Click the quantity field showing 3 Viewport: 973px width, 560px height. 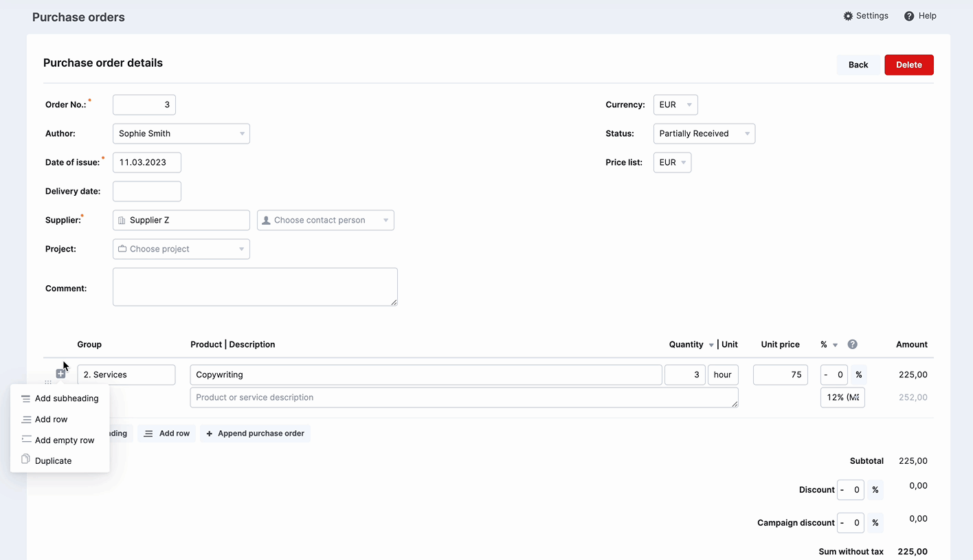pos(685,374)
